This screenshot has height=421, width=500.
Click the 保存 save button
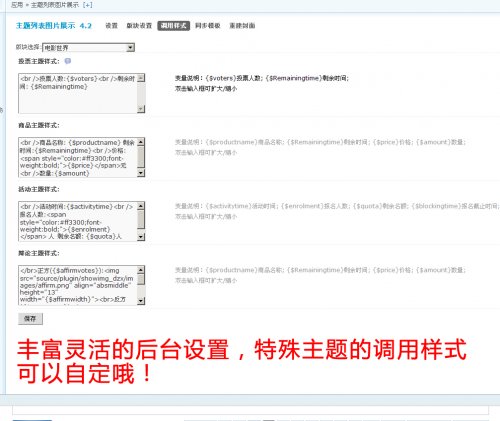coord(30,319)
